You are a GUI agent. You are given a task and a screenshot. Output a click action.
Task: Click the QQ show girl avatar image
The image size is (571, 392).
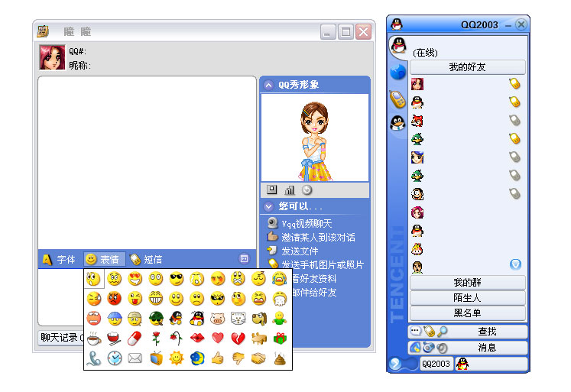pos(315,138)
